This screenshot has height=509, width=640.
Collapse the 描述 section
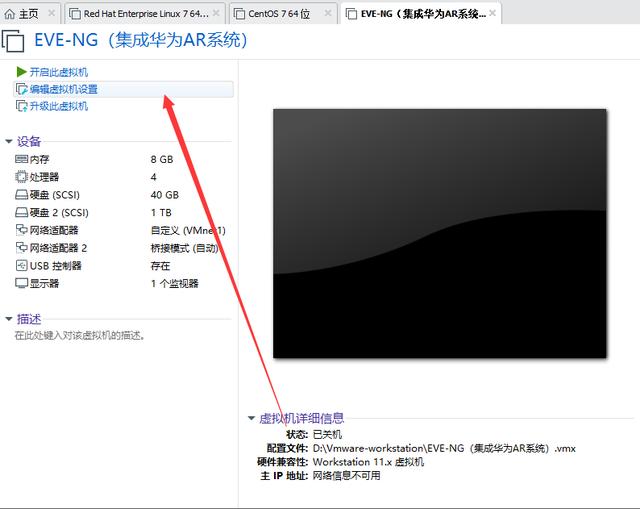[x=9, y=319]
